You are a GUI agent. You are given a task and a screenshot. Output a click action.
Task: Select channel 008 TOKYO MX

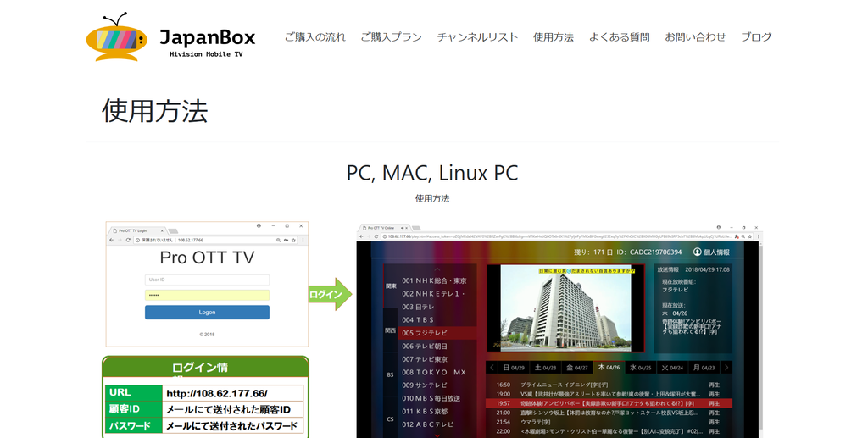click(x=435, y=372)
